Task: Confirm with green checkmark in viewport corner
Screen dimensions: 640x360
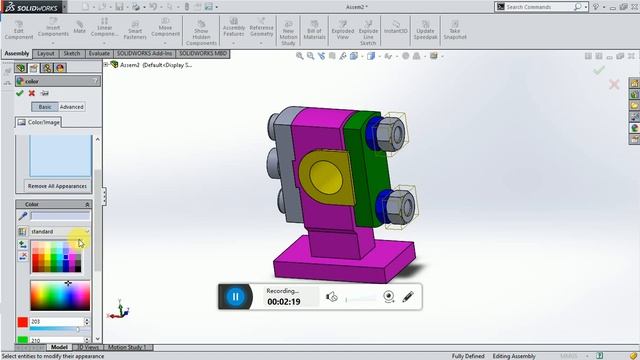Action: click(599, 71)
